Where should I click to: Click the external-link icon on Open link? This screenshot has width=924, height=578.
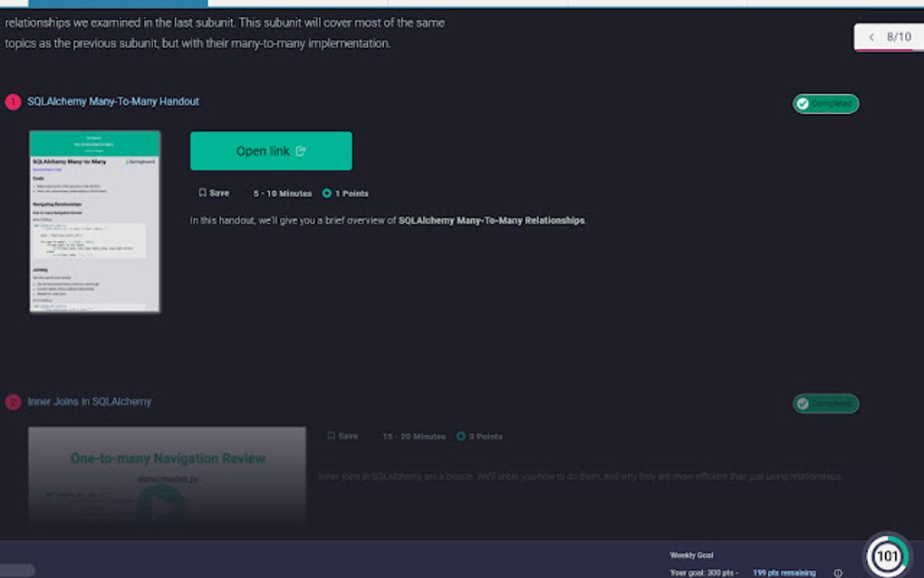[x=301, y=150]
